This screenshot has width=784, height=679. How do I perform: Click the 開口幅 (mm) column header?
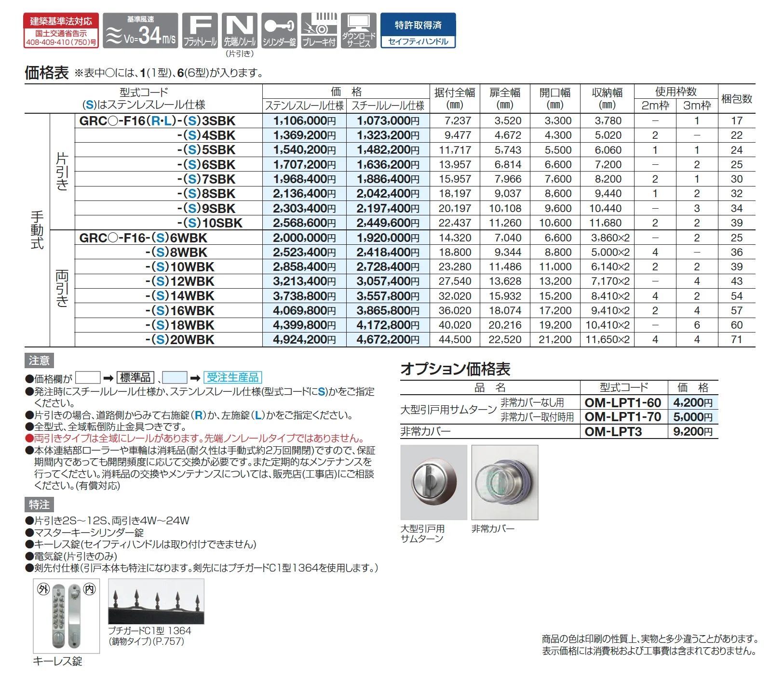(x=555, y=99)
